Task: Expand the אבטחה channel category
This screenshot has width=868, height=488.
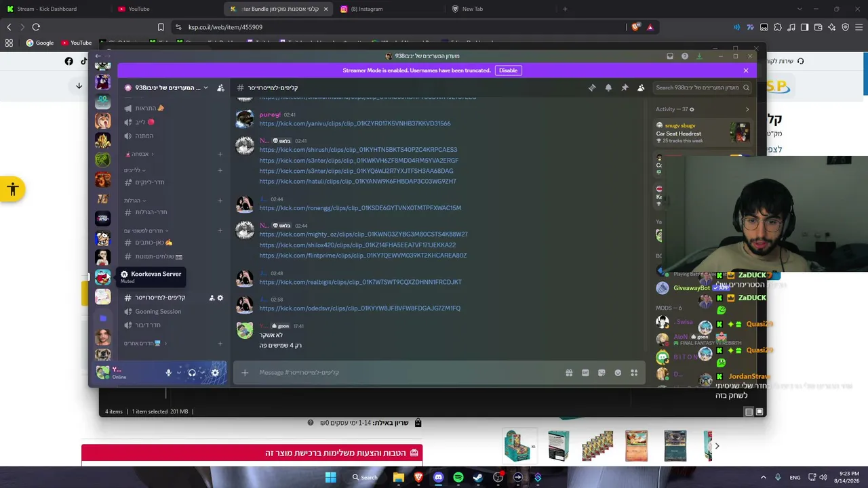Action: [x=139, y=154]
